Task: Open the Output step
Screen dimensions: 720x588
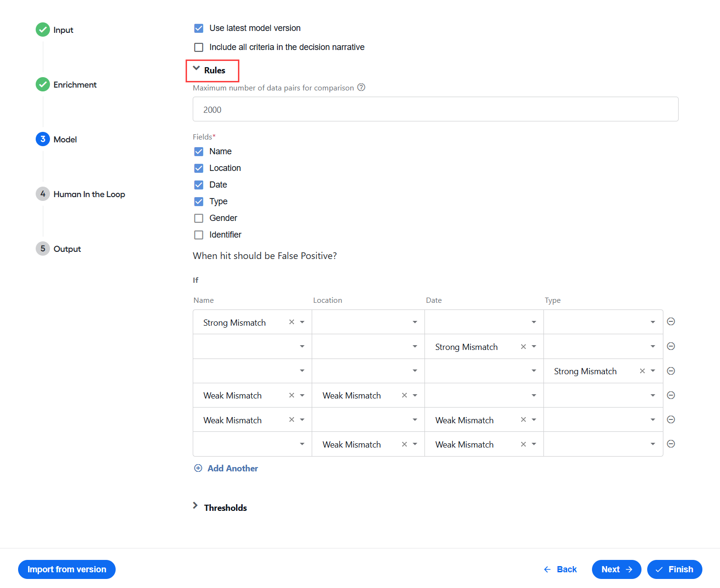Action: 59,249
